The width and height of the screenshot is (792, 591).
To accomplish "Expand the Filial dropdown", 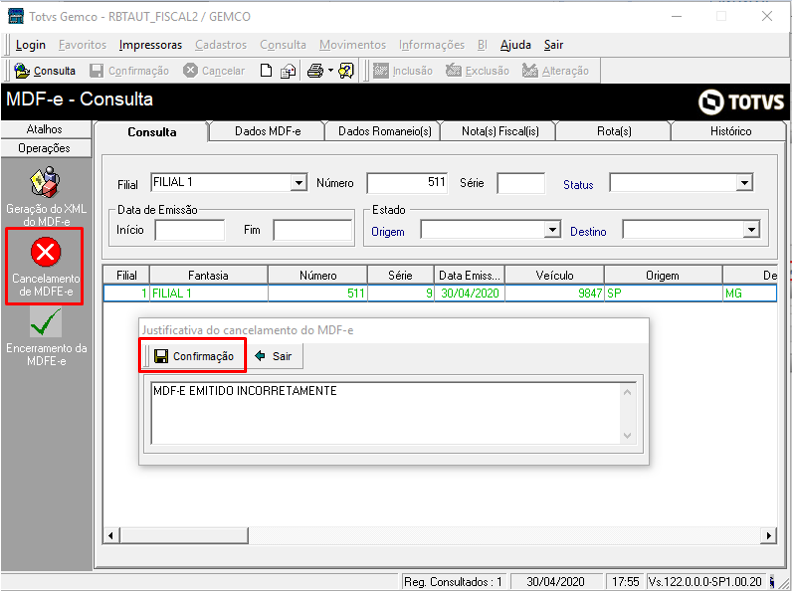I will pyautogui.click(x=299, y=182).
